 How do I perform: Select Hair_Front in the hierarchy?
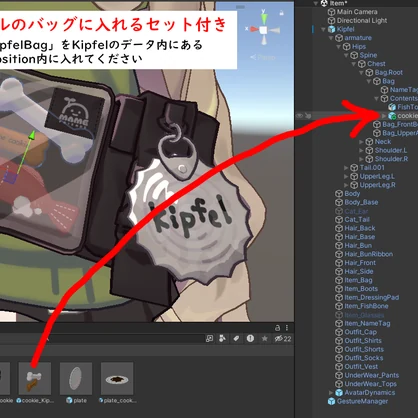point(360,263)
